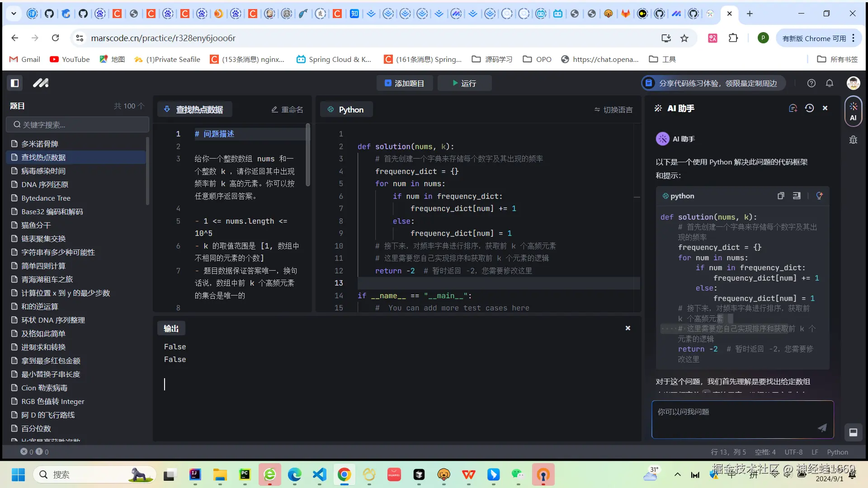The image size is (868, 488).
Task: Open AI assistant conversation history icon
Action: 809,108
